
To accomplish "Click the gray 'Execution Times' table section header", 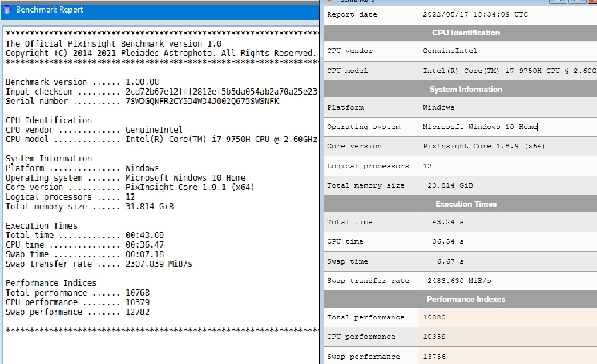I will click(461, 204).
